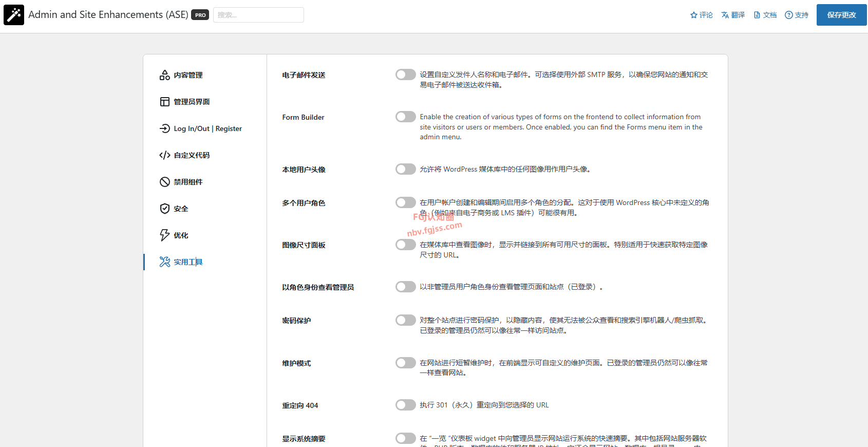The height and width of the screenshot is (447, 868).
Task: Click the ASE magic wand logo
Action: pos(14,15)
